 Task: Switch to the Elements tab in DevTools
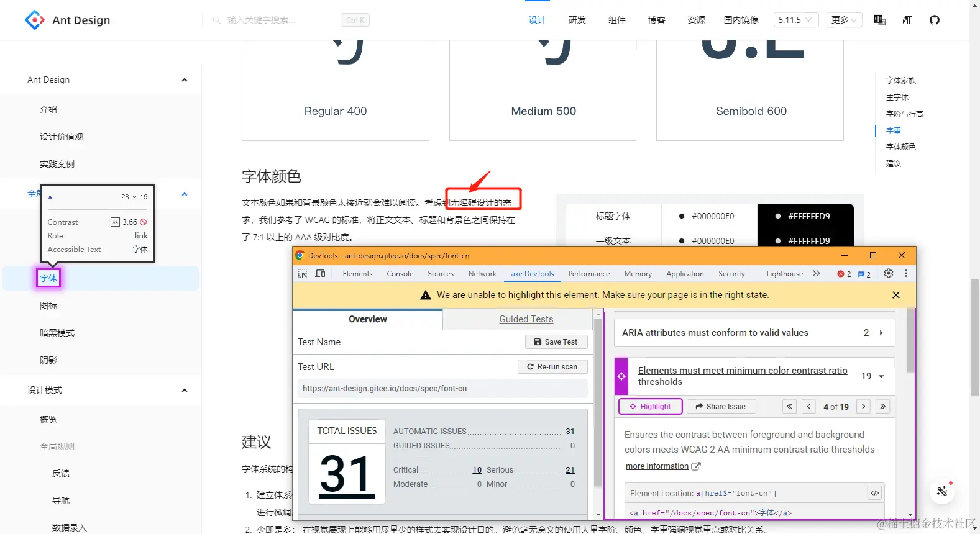click(x=358, y=274)
